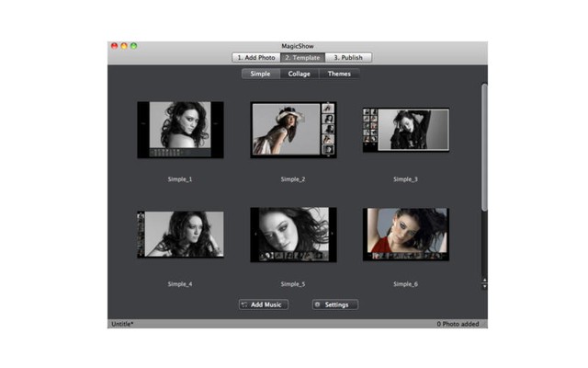The width and height of the screenshot is (588, 368).
Task: Click the gear icon on Settings
Action: pos(318,305)
